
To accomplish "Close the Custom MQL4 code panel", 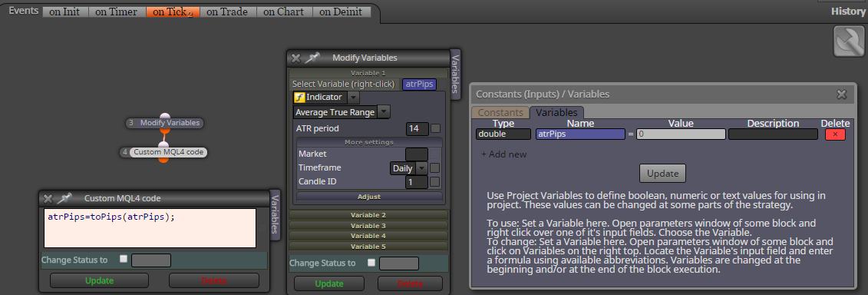I will point(48,198).
